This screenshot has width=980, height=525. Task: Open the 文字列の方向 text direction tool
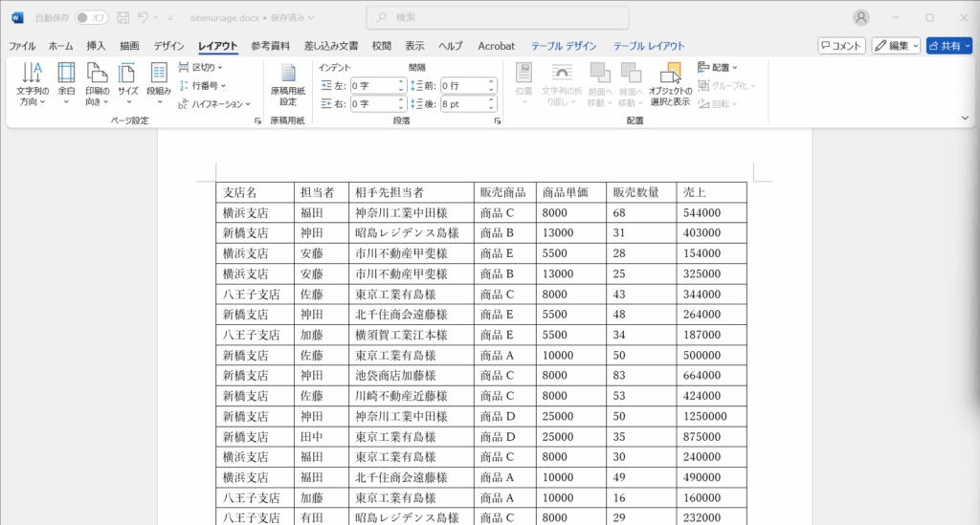click(32, 82)
